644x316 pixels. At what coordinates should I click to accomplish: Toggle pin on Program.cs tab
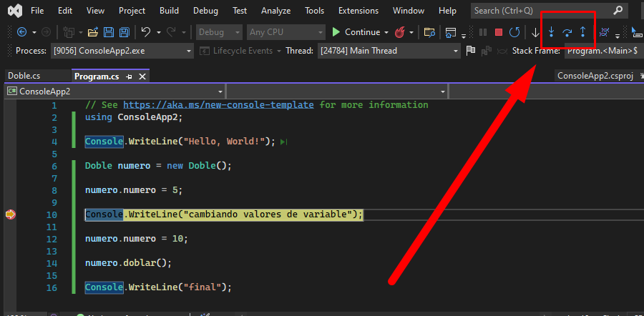[x=130, y=76]
